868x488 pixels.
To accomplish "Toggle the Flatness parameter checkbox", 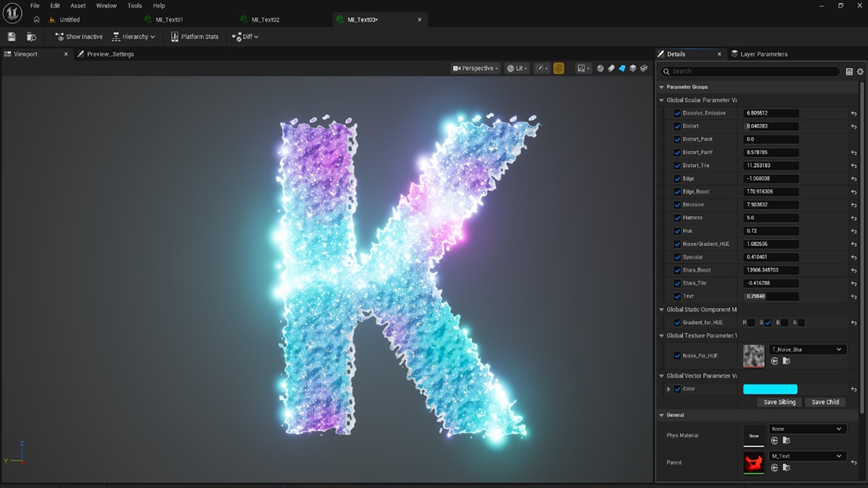I will pos(677,218).
